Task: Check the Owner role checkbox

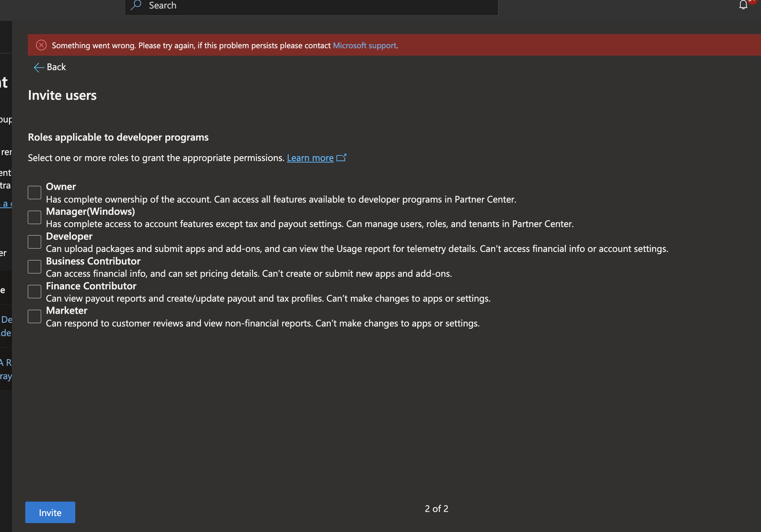Action: (34, 193)
